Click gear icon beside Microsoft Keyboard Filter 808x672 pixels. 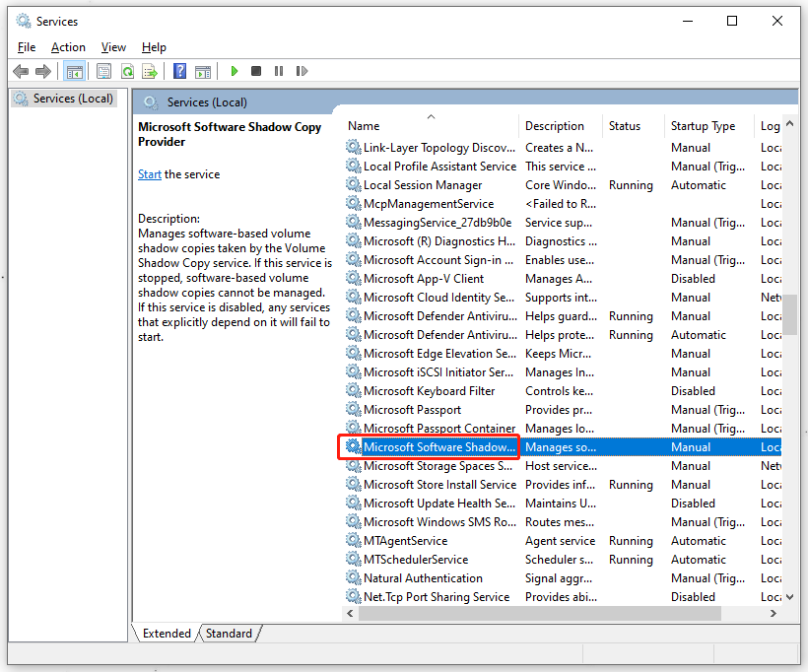coord(353,390)
